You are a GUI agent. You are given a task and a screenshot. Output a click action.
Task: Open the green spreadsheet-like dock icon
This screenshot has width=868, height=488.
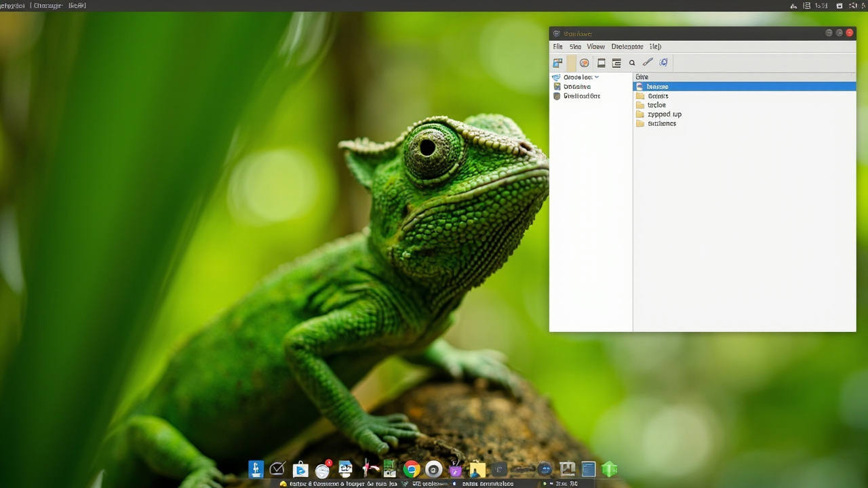point(389,469)
